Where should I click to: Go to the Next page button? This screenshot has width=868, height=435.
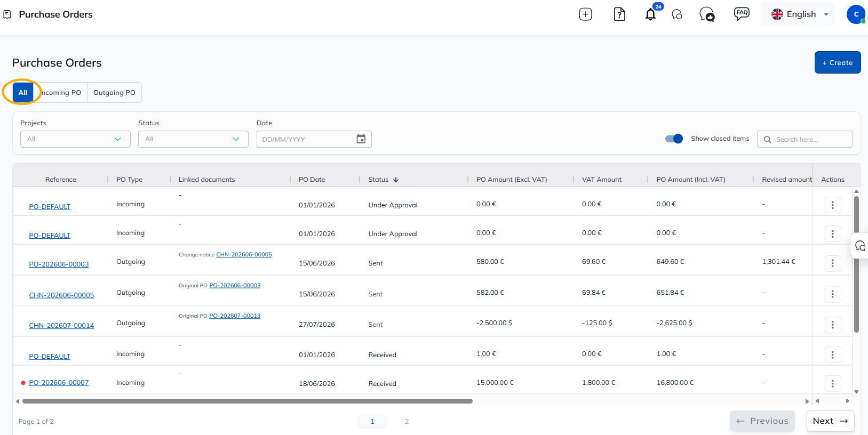point(830,421)
